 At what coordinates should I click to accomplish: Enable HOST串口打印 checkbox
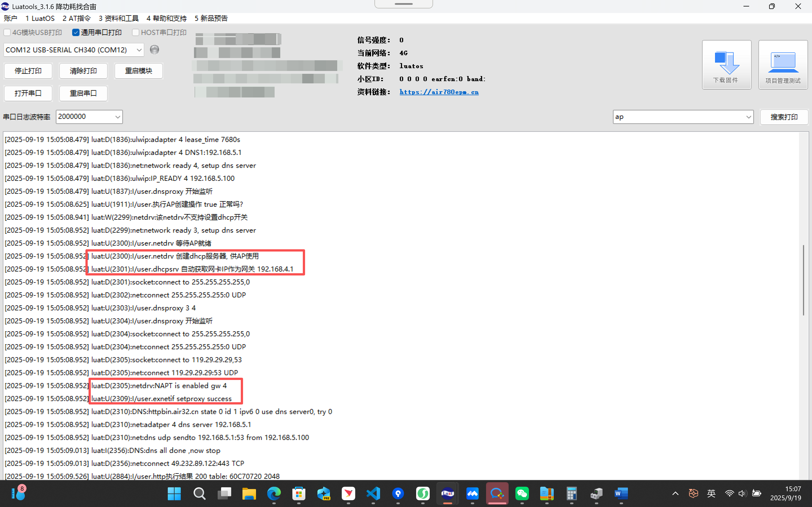[136, 32]
